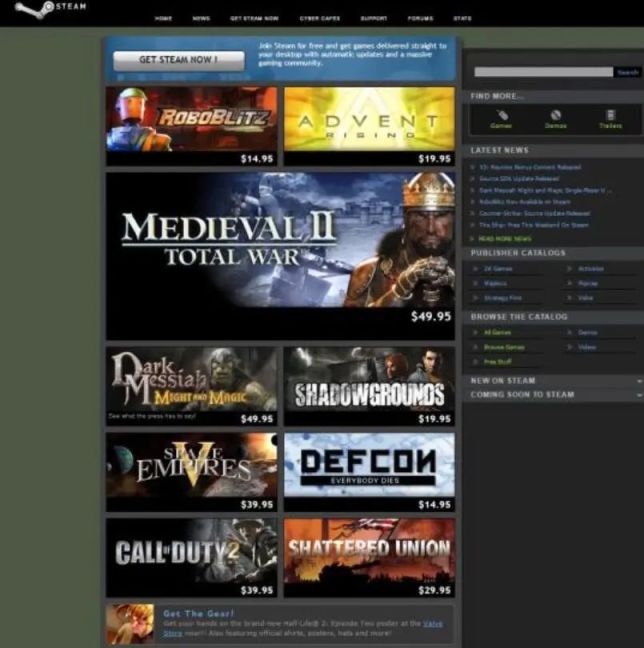The image size is (644, 648).
Task: Open the Dark Messiah Might and Magic banner
Action: [191, 386]
